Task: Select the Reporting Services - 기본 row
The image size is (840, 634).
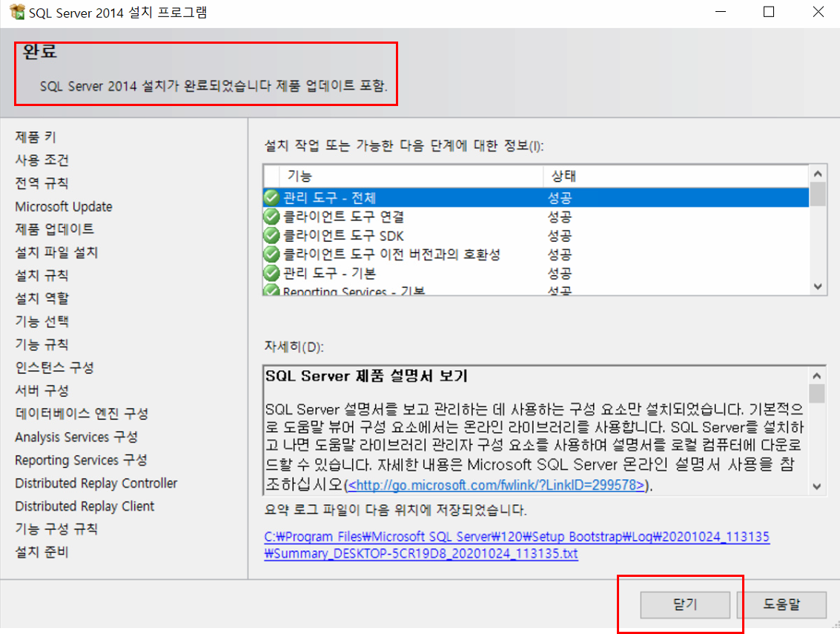Action: click(536, 289)
